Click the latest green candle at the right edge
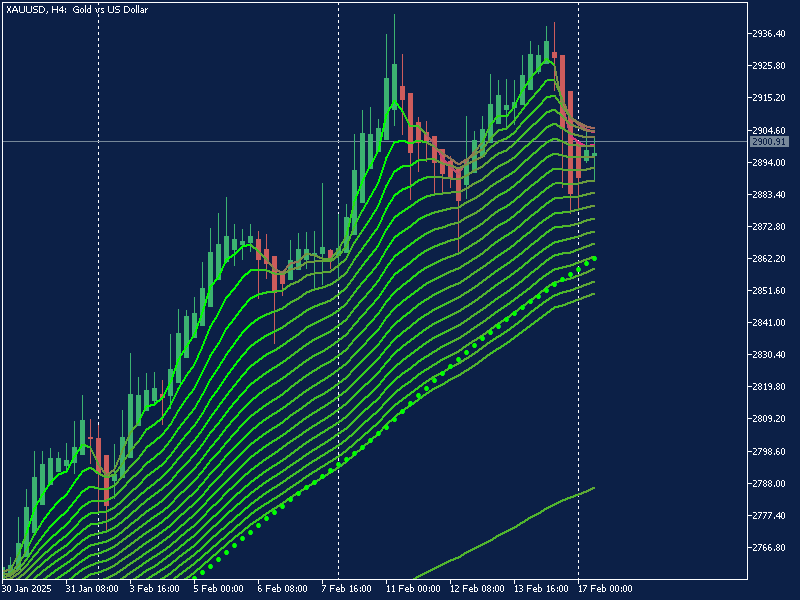800x600 pixels. click(x=594, y=155)
